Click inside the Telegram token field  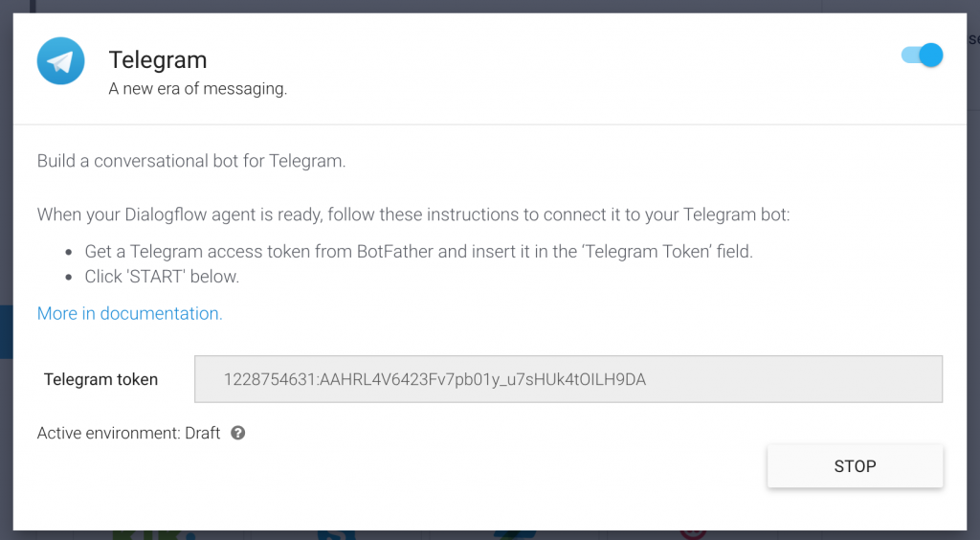pyautogui.click(x=568, y=379)
